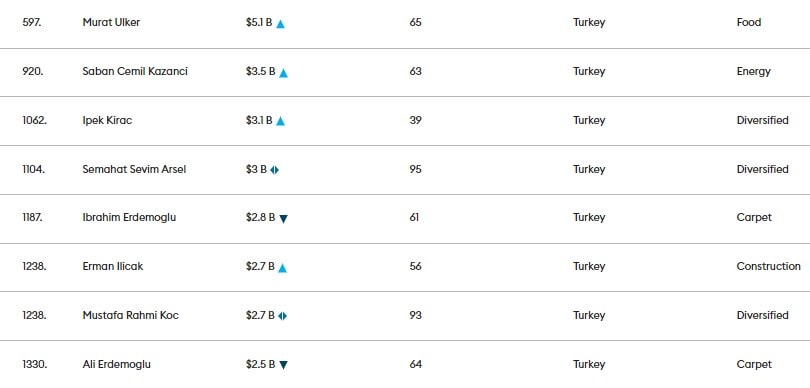
Task: Click the Food industry label
Action: (x=749, y=22)
